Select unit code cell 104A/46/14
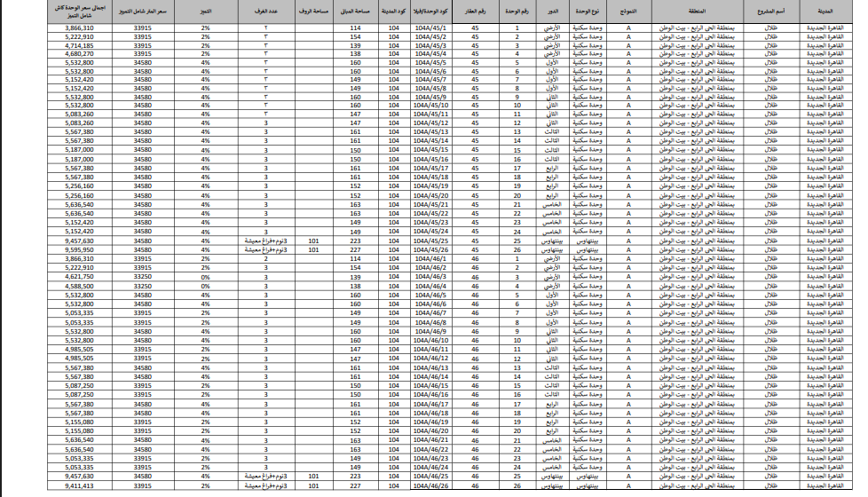This screenshot has width=868, height=497. pyautogui.click(x=430, y=376)
